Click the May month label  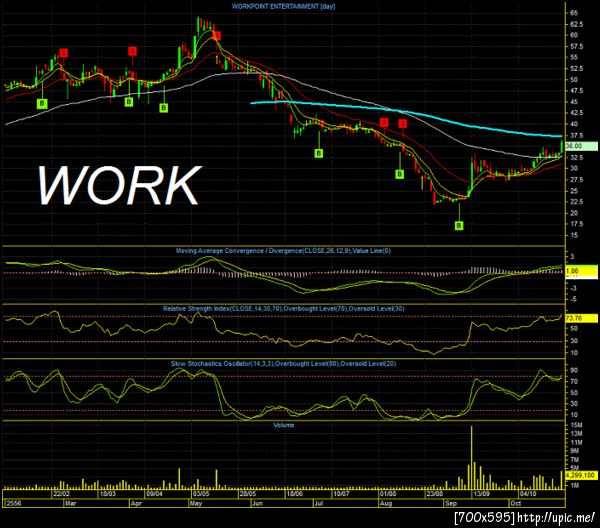(196, 503)
